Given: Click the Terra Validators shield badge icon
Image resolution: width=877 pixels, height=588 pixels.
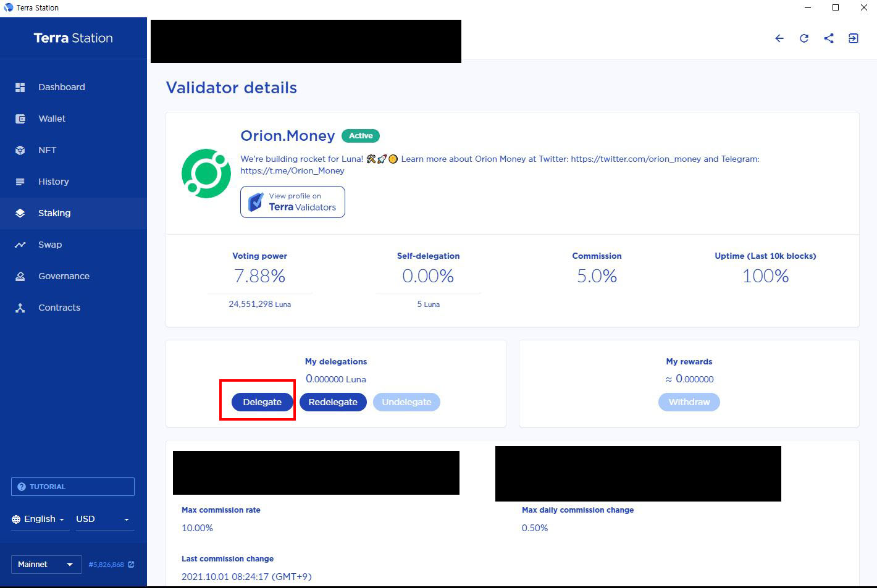Looking at the screenshot, I should (x=256, y=202).
